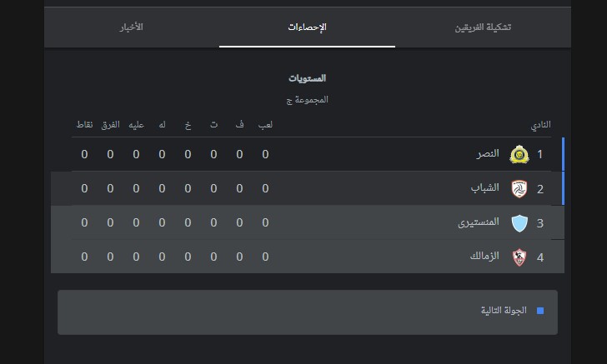Click the الفرق goal difference header
Image resolution: width=607 pixels, height=364 pixels.
click(110, 125)
